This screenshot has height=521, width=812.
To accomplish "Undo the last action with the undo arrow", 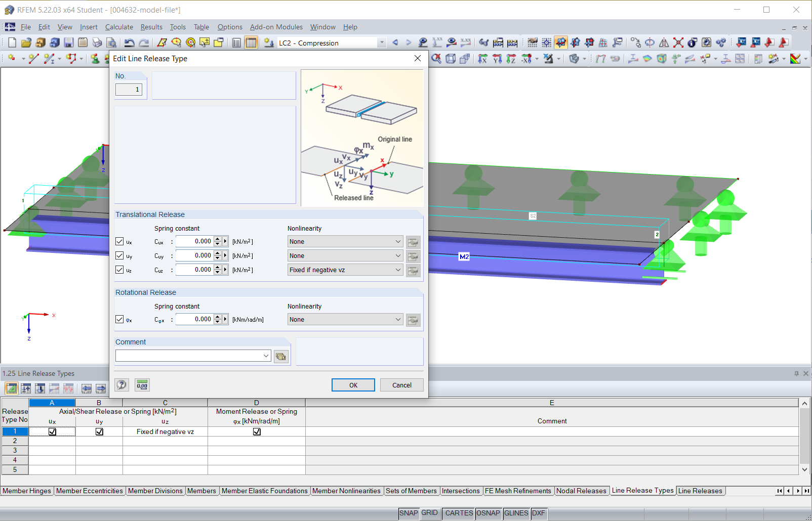I will (130, 43).
